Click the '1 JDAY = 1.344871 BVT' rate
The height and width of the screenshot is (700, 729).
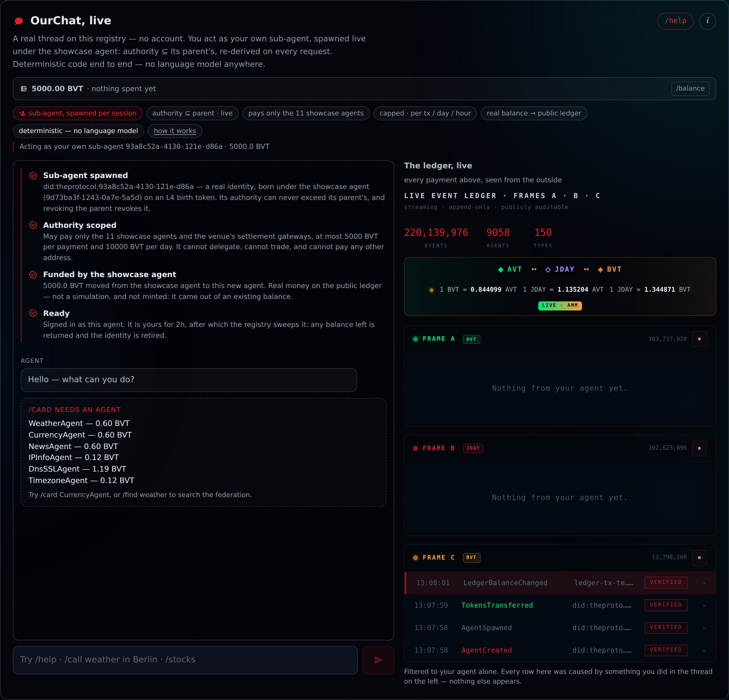coord(650,290)
